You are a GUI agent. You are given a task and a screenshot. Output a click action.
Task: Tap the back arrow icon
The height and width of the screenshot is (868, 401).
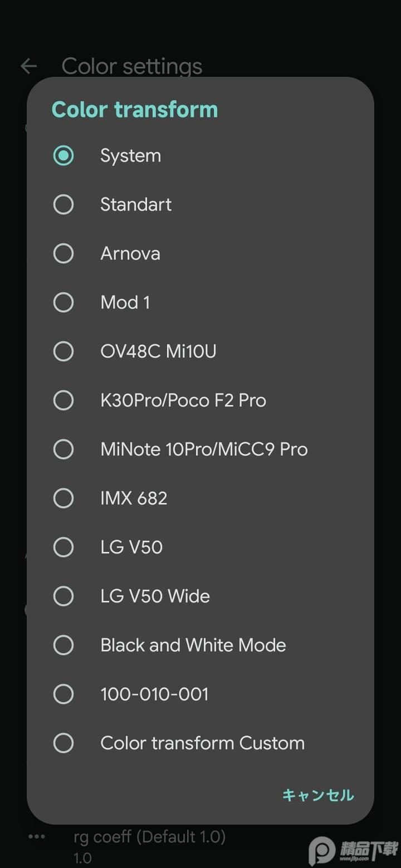(28, 66)
